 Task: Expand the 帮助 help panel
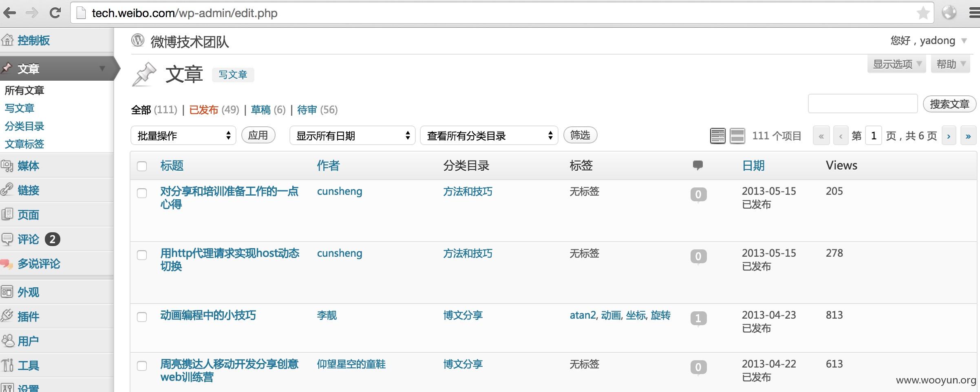(x=951, y=64)
